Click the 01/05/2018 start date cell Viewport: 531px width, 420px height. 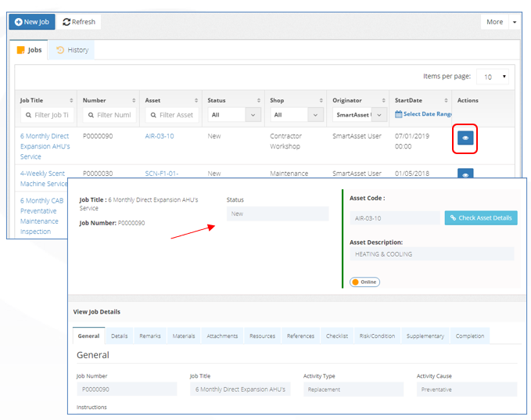412,174
